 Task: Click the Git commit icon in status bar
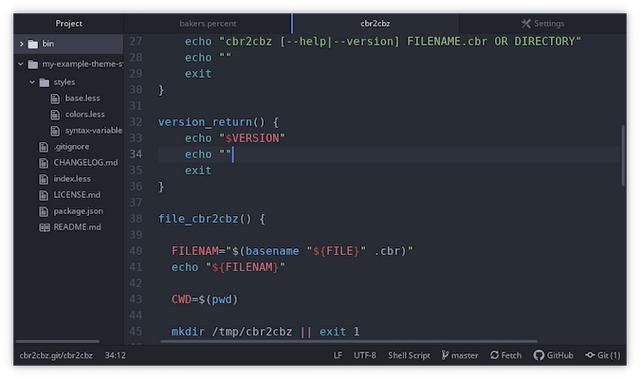click(x=590, y=355)
